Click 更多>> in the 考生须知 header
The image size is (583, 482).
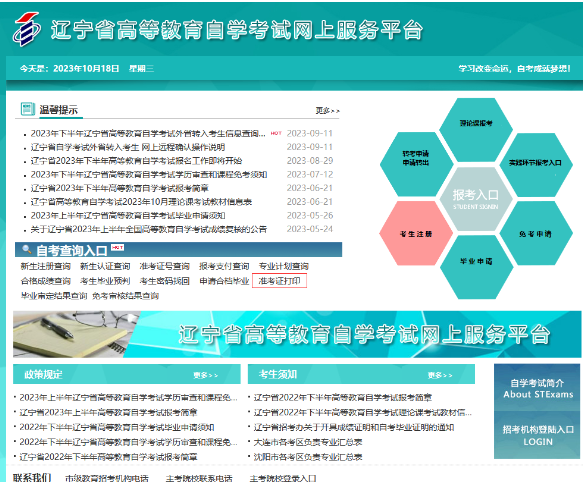click(x=440, y=375)
